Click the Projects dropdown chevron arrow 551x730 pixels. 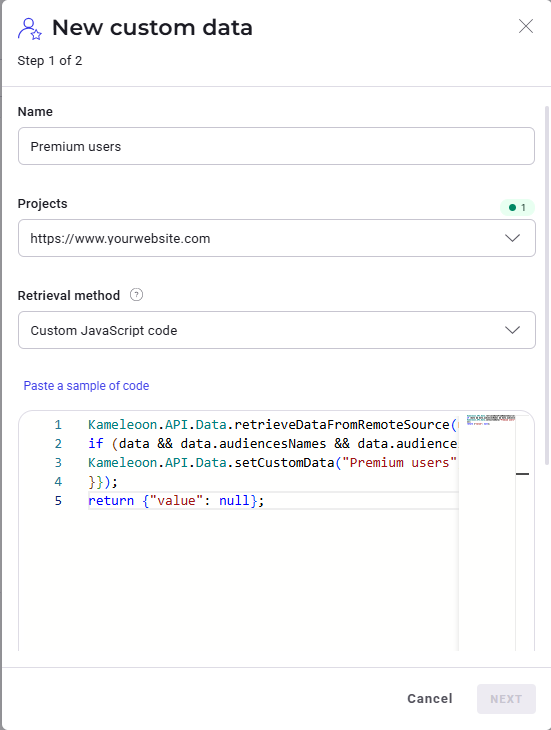coord(512,238)
